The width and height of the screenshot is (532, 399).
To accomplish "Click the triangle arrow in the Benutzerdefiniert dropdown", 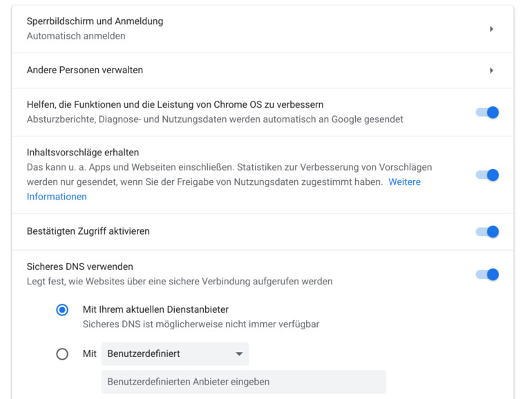I will 239,354.
